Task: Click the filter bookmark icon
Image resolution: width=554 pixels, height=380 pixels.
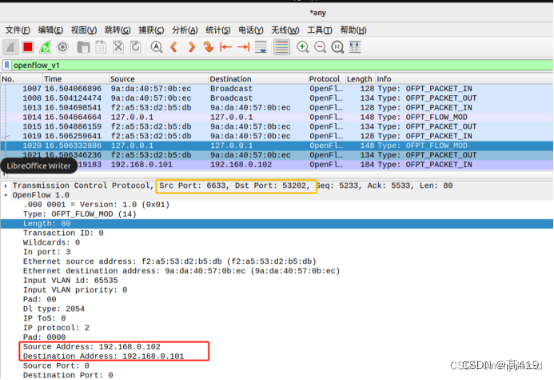Action: 7,65
